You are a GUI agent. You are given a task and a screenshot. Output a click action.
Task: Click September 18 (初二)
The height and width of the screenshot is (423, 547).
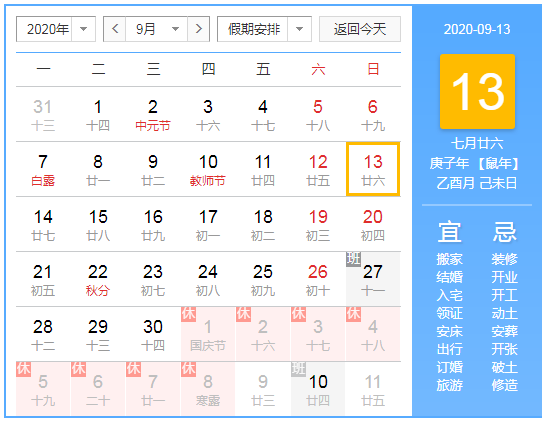point(263,225)
